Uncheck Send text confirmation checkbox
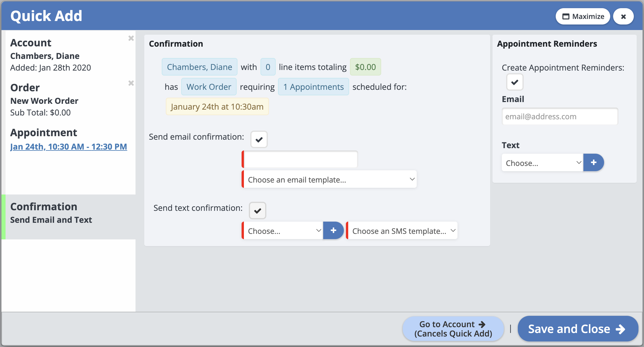The image size is (644, 347). point(257,211)
